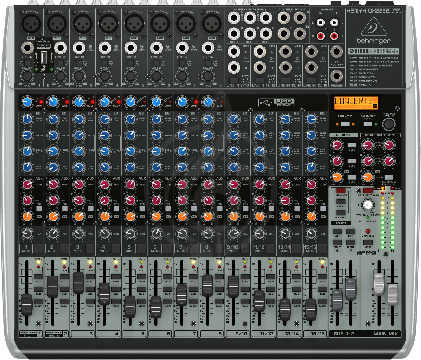Click the channel 15/16 fader

tap(310, 309)
